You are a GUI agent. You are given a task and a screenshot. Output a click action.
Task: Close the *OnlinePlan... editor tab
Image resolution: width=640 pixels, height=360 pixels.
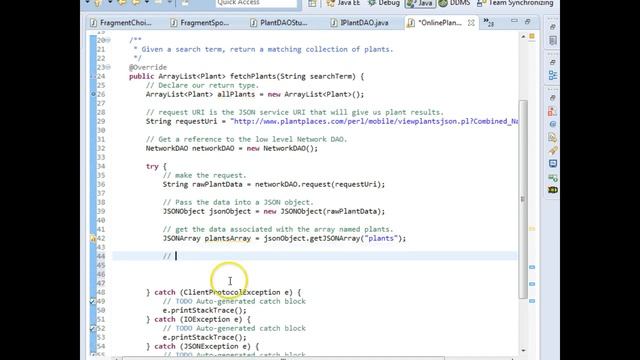[471, 23]
